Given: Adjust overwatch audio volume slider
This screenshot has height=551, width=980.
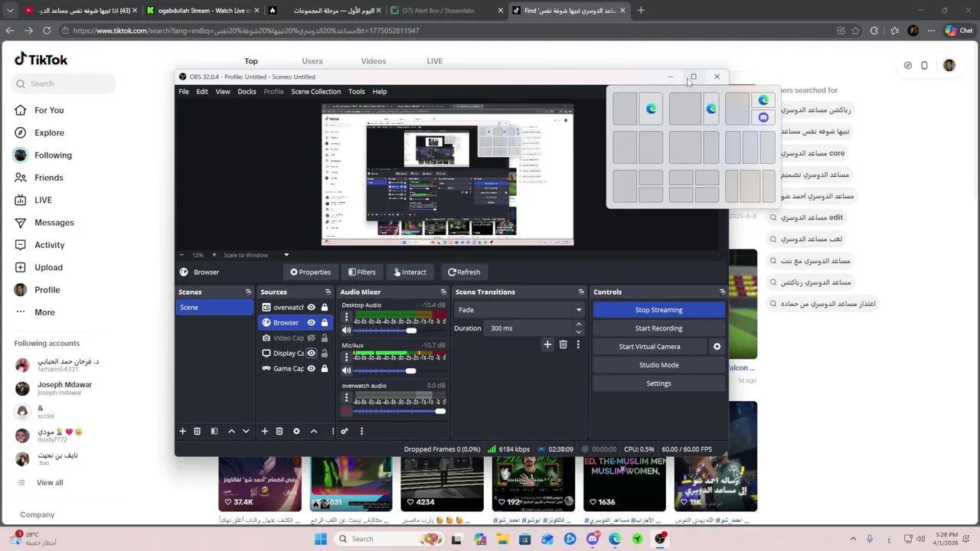Looking at the screenshot, I should click(400, 411).
